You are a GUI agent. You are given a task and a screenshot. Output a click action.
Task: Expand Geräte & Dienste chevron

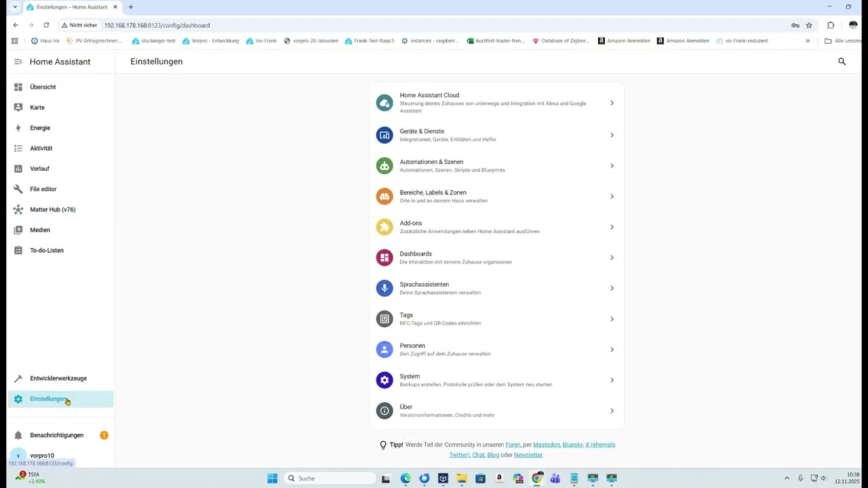tap(612, 135)
